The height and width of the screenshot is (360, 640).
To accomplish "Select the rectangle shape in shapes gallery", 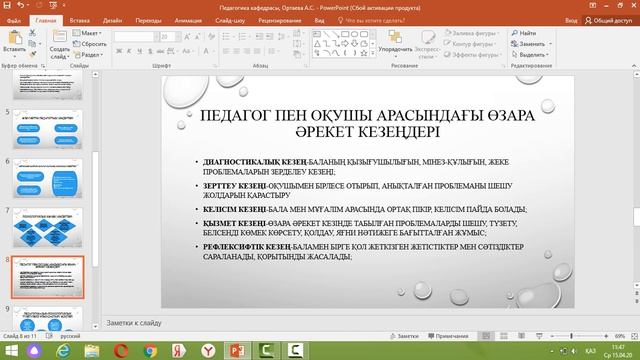I will [345, 34].
